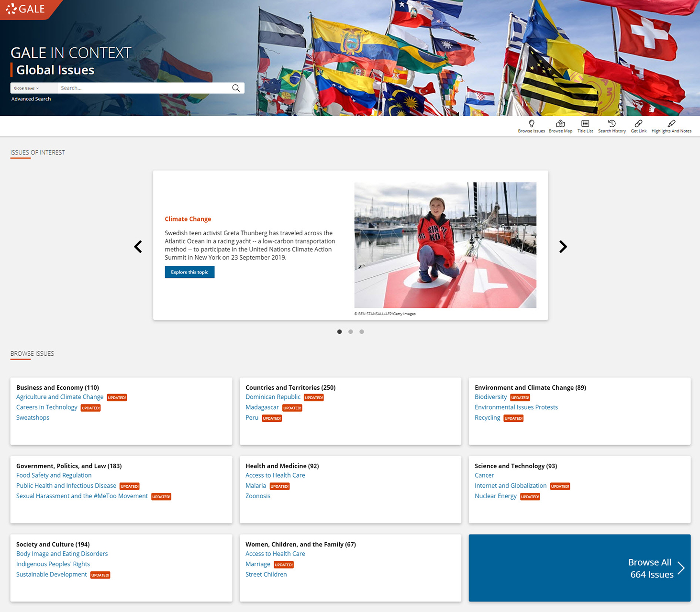Screen dimensions: 700x612
Task: Select the first carousel dot
Action: click(339, 332)
